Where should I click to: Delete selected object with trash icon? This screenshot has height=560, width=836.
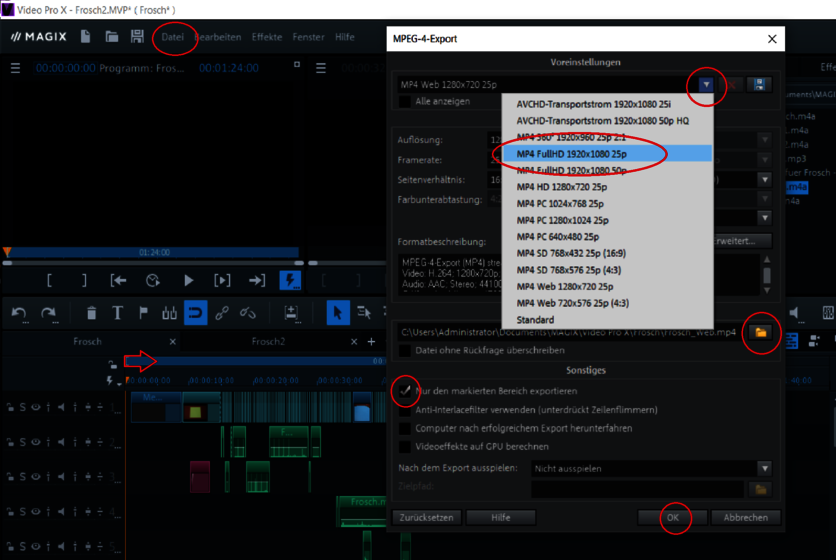click(91, 313)
